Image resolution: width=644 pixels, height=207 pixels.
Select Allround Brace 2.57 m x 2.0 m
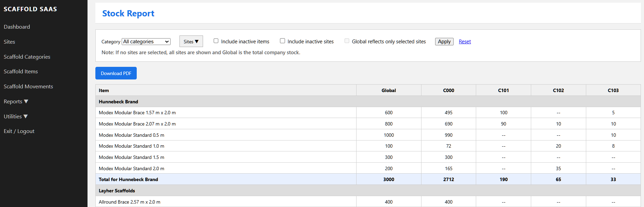point(130,202)
